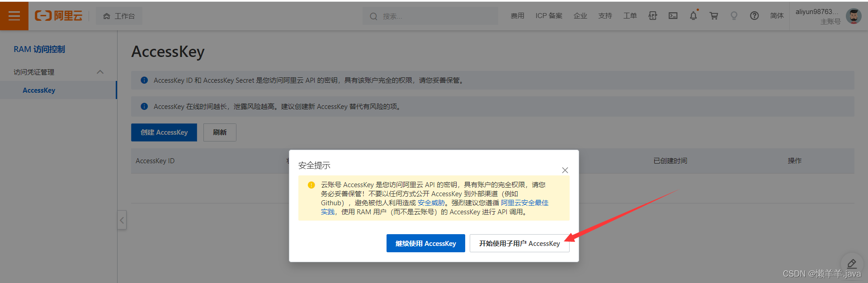Open the 安全威胁 link
The height and width of the screenshot is (283, 868).
click(x=431, y=203)
